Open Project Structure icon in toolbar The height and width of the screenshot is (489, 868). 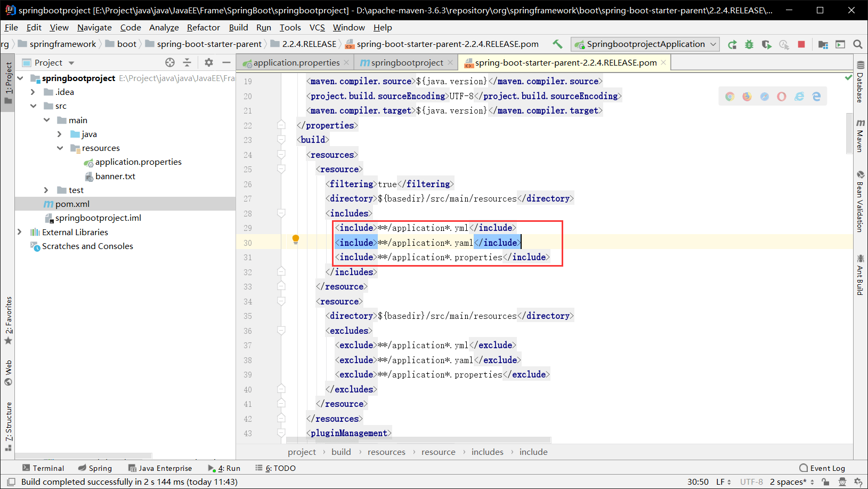click(823, 44)
